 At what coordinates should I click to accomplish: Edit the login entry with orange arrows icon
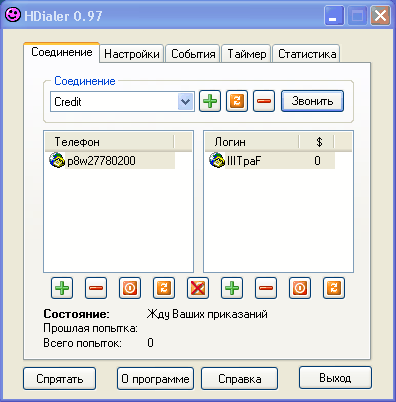[334, 288]
